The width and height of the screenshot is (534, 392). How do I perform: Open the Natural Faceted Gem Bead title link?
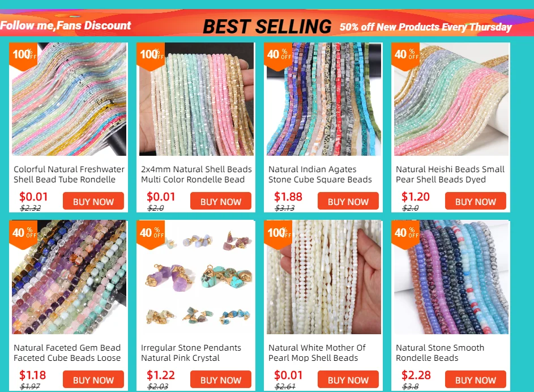pos(67,353)
